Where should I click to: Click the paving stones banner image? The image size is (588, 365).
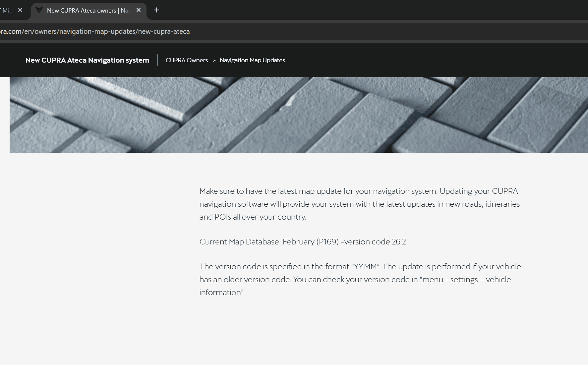[299, 115]
